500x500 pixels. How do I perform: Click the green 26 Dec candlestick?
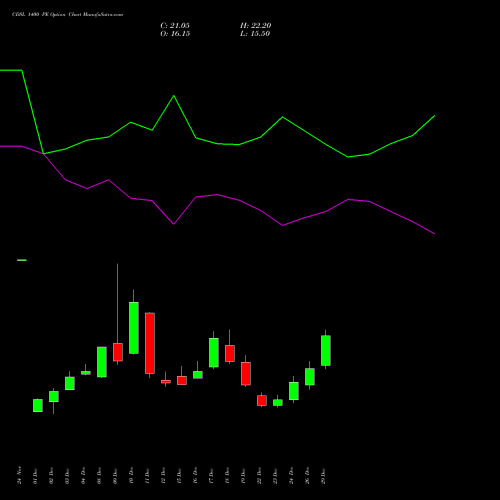pos(310,377)
